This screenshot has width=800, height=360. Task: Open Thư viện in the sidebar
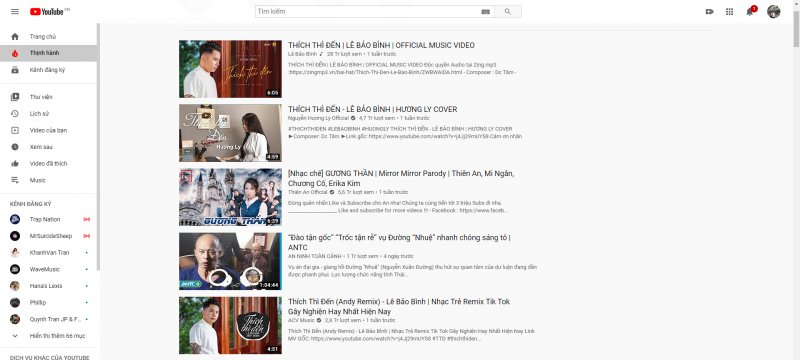(x=48, y=97)
